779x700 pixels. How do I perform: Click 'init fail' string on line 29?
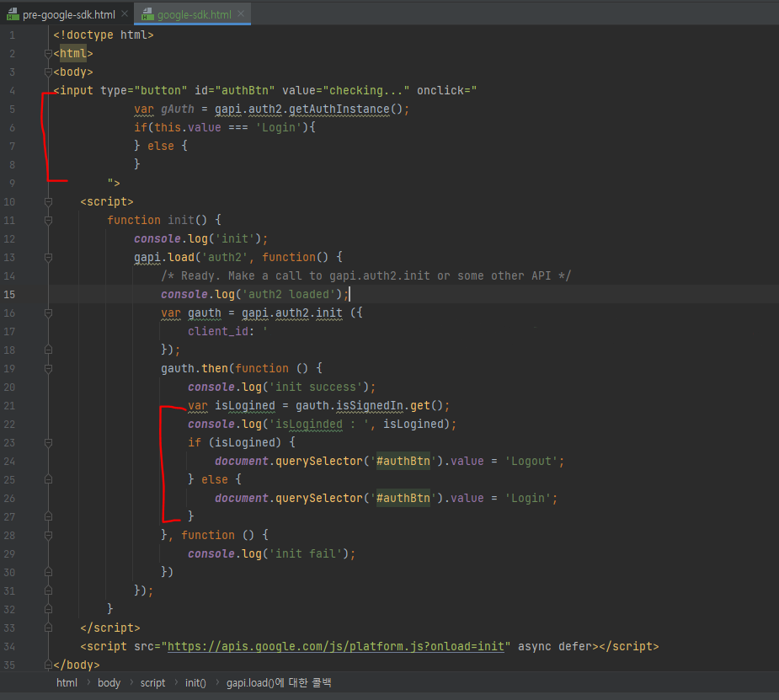[306, 553]
